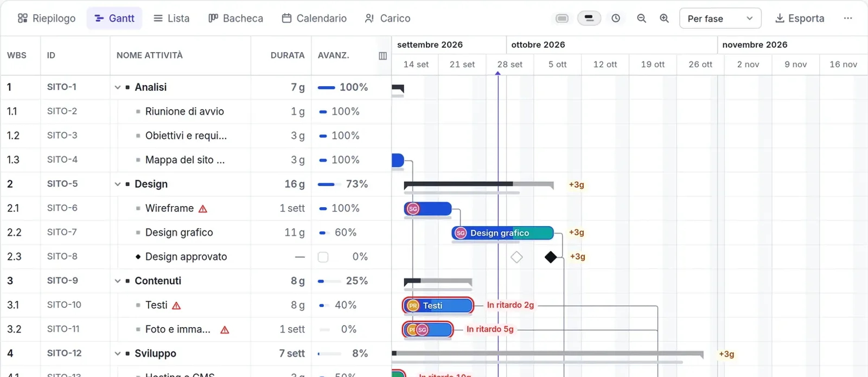Click the Analisi progress bar at 100%
The image size is (868, 377).
coord(326,87)
